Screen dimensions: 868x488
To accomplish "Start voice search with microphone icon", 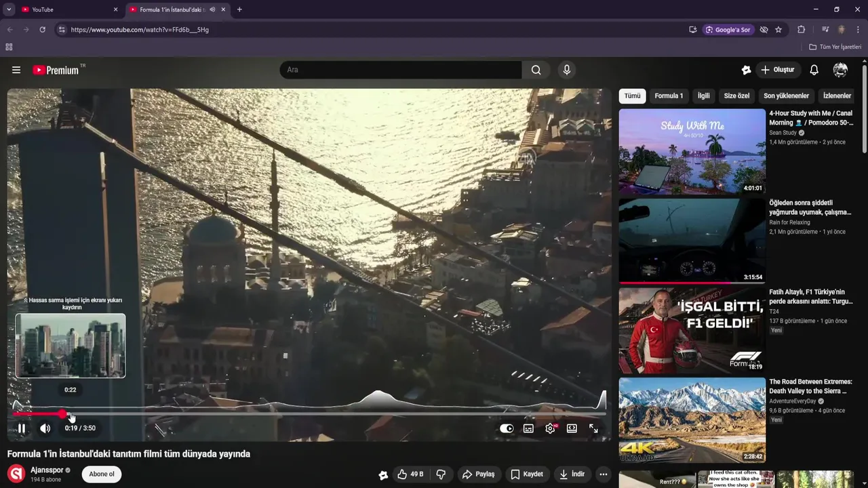I will [x=567, y=70].
